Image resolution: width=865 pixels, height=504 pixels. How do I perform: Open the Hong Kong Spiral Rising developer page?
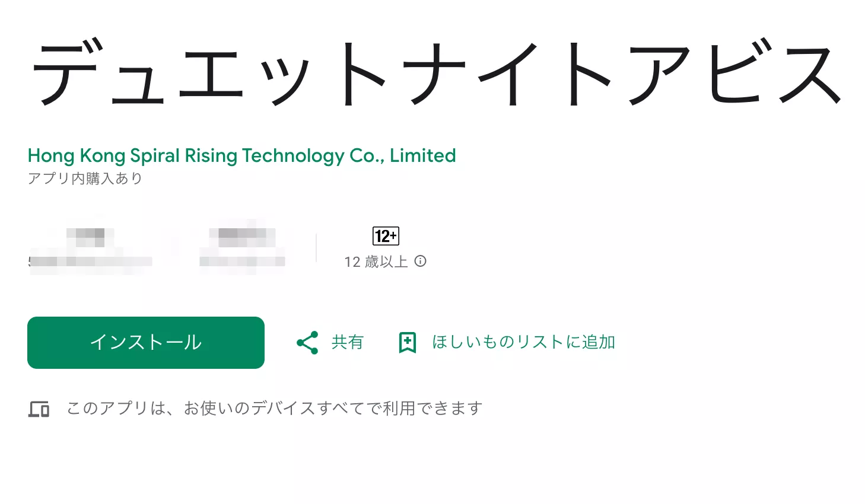tap(241, 155)
